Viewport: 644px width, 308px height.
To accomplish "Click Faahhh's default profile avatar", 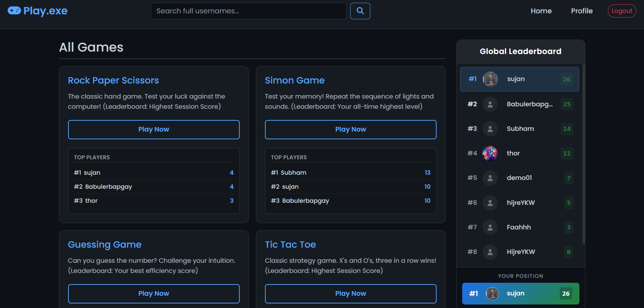I will pyautogui.click(x=490, y=227).
